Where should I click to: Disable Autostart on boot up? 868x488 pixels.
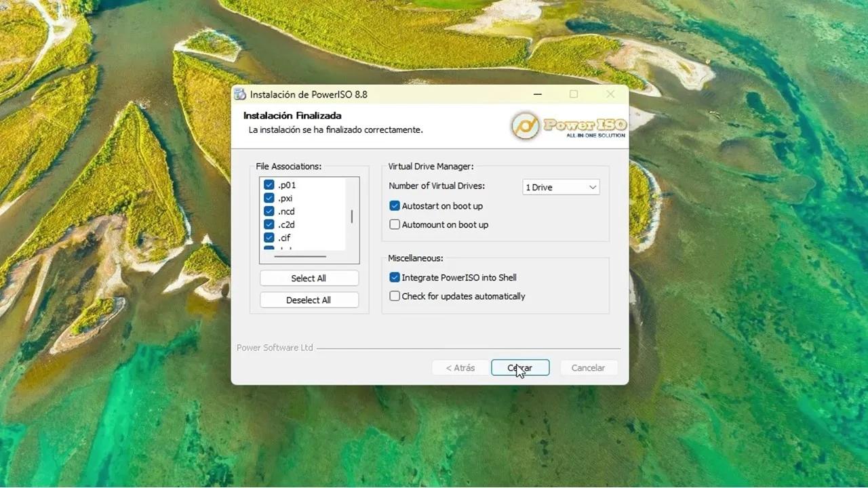click(x=395, y=205)
